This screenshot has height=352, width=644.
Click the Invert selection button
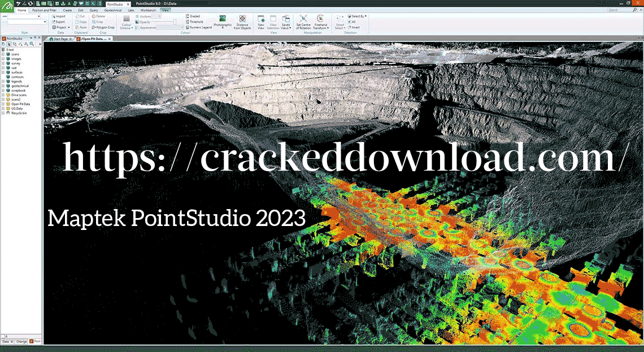(x=354, y=27)
